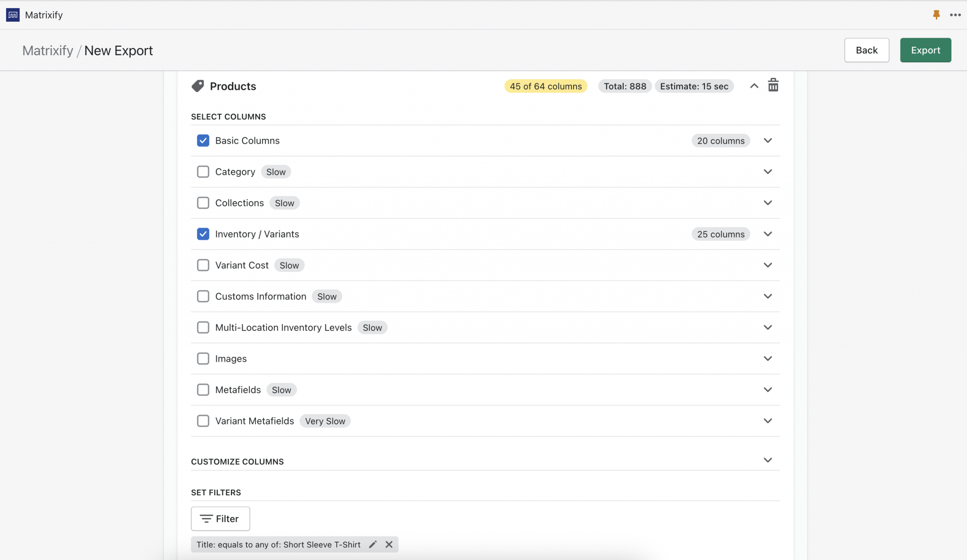
Task: Expand the Inventory / Variants column group
Action: pyautogui.click(x=768, y=234)
